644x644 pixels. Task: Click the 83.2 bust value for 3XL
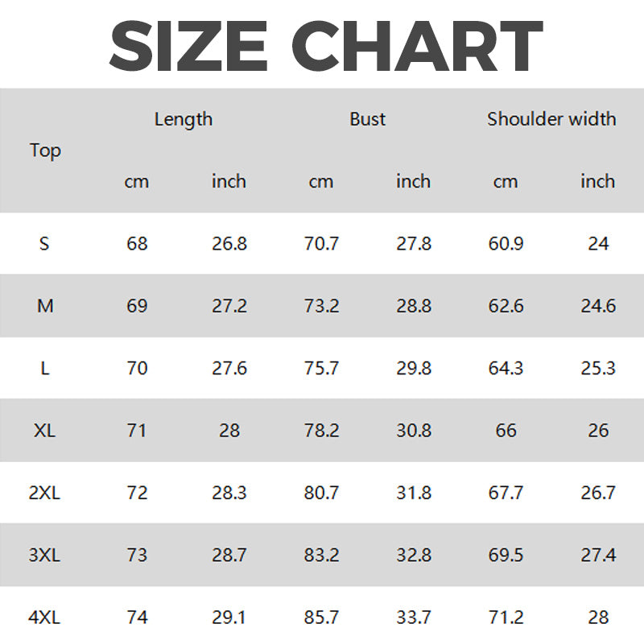[x=321, y=555]
